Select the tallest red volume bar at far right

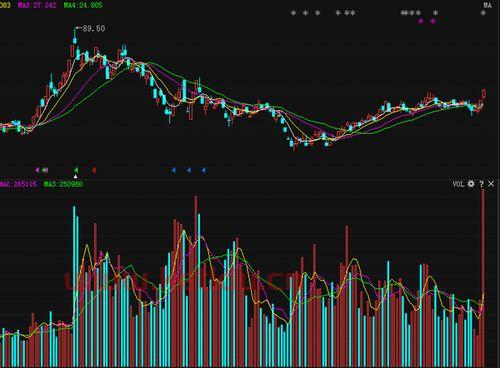(x=483, y=278)
